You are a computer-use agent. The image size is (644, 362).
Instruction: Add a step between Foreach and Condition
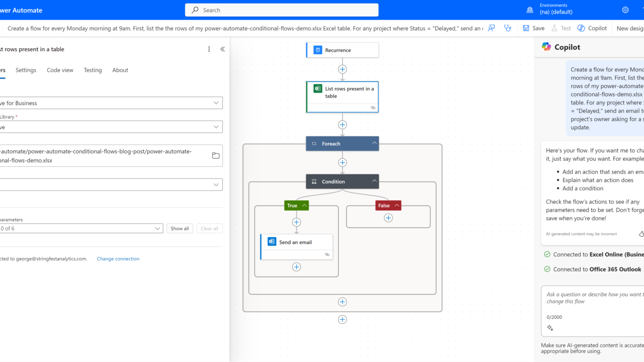tap(343, 162)
